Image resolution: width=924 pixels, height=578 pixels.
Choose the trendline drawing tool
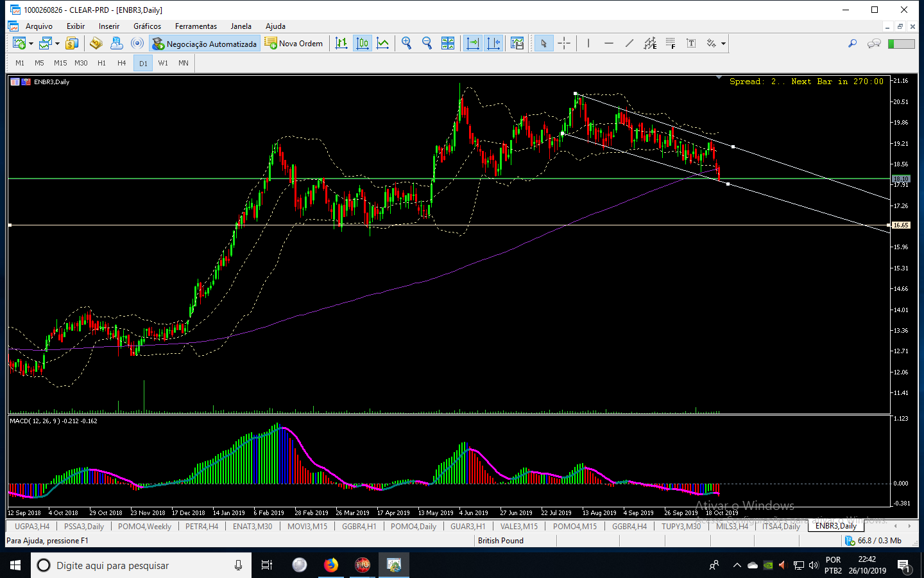(x=629, y=43)
